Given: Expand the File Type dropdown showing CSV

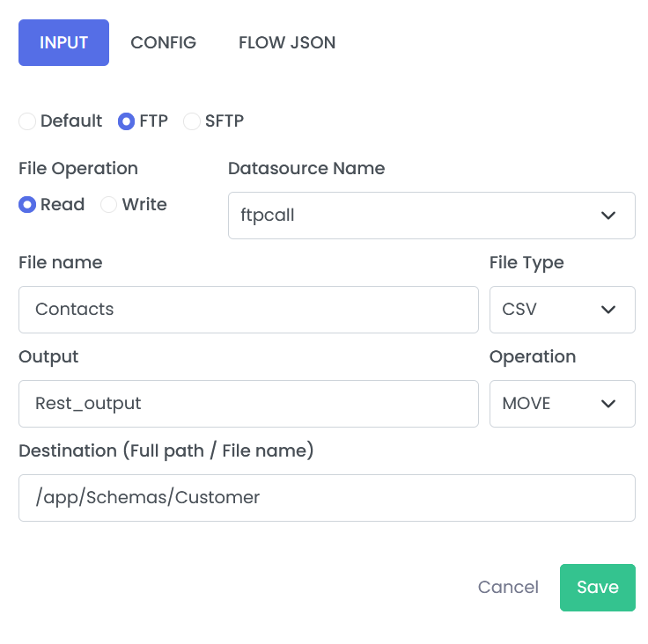Looking at the screenshot, I should [562, 310].
